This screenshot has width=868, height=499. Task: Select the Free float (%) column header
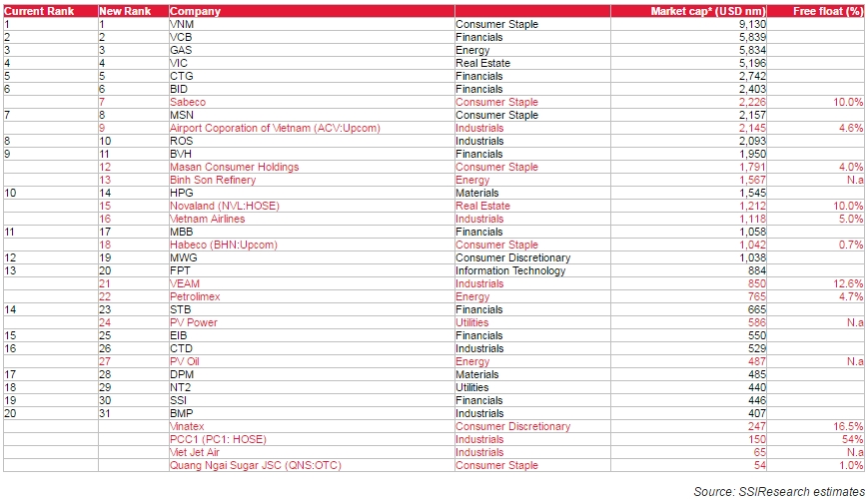(826, 11)
